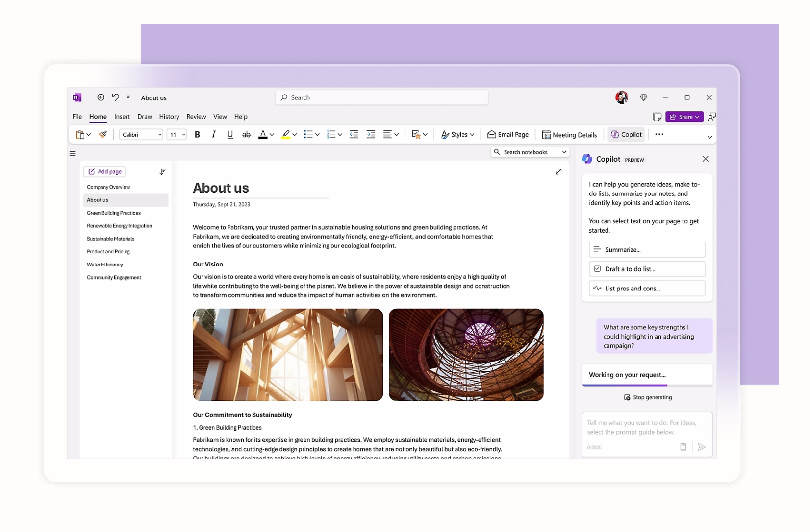Toggle bold formatting

pos(197,134)
